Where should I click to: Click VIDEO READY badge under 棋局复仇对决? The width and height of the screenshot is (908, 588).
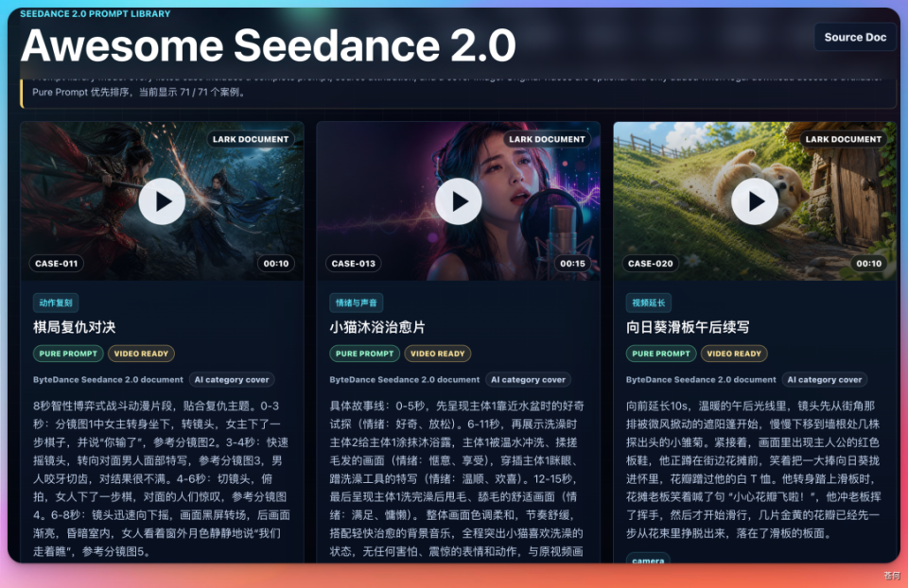pos(141,354)
